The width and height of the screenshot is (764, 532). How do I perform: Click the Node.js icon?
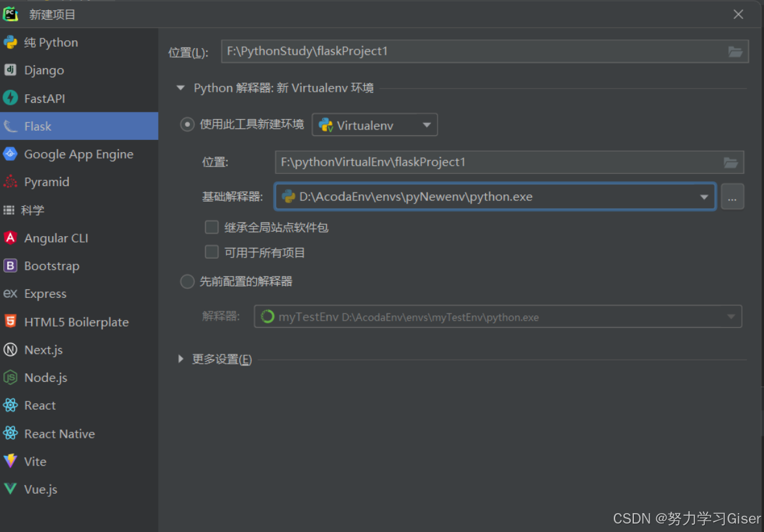coord(10,377)
